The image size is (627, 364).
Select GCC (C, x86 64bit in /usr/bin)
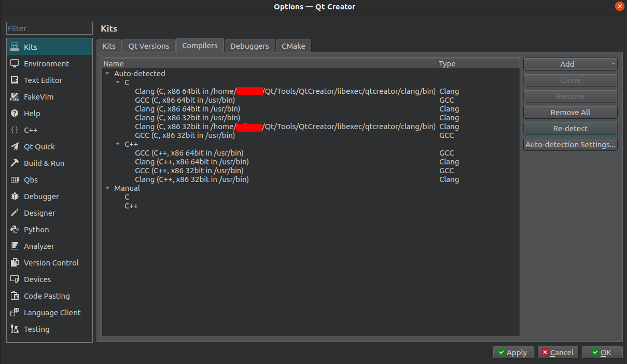(x=185, y=100)
